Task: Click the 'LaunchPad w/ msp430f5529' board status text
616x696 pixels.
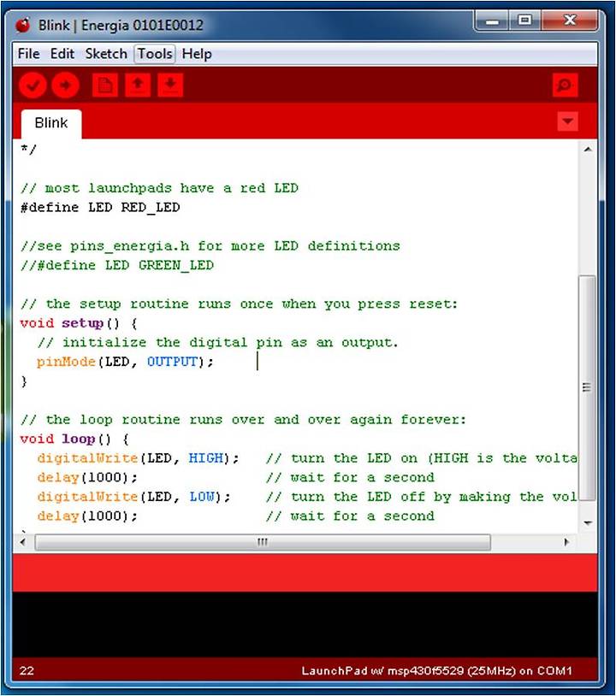Action: (436, 670)
